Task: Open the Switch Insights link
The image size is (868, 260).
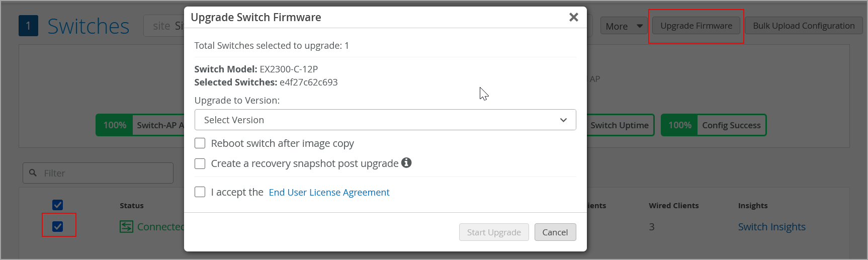Action: pos(771,227)
